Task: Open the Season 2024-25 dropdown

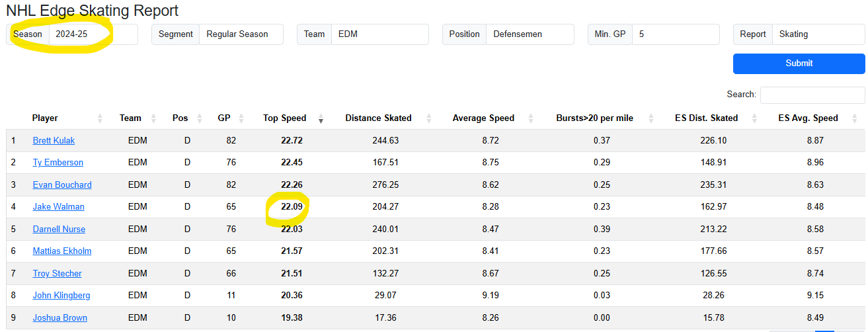Action: pos(93,34)
